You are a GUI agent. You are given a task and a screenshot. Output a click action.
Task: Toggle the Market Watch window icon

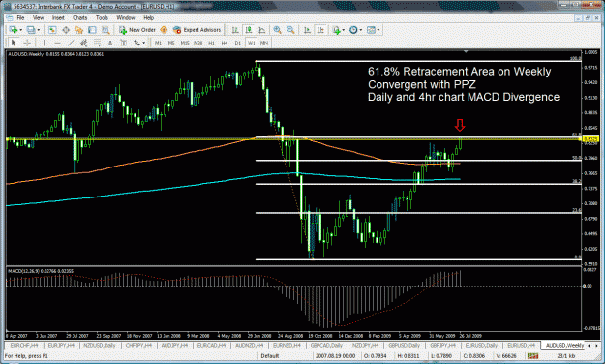52,30
